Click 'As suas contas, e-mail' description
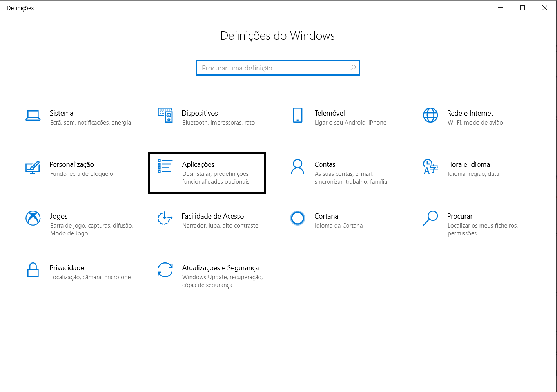 coord(344,174)
